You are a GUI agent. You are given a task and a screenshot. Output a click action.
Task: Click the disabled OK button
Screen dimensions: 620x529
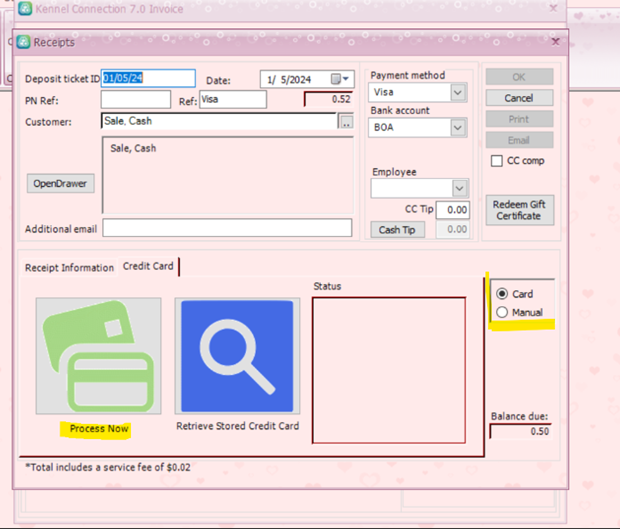519,77
